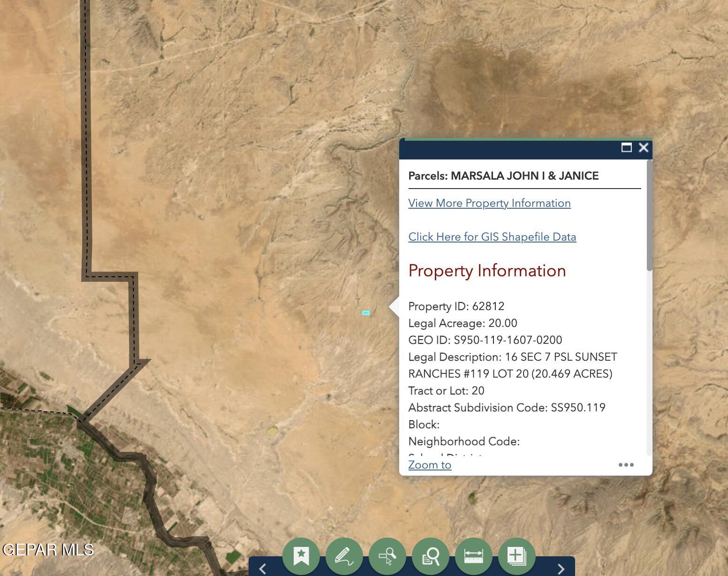Open the Add Data widget
Viewport: 728px width, 576px height.
coord(517,556)
